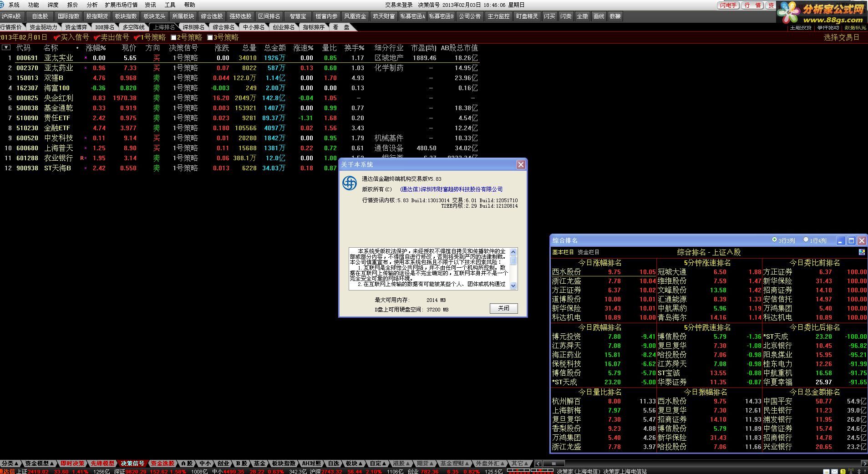The width and height of the screenshot is (868, 474).
Task: Toggle the 卖出信号 checkbox
Action: click(x=96, y=37)
